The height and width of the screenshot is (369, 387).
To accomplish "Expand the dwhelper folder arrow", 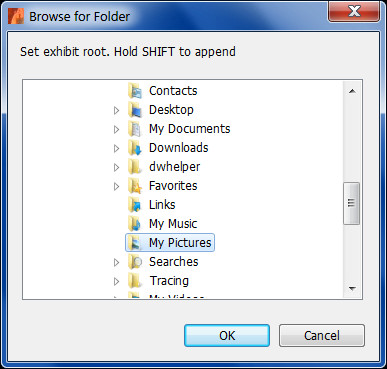I will click(116, 167).
